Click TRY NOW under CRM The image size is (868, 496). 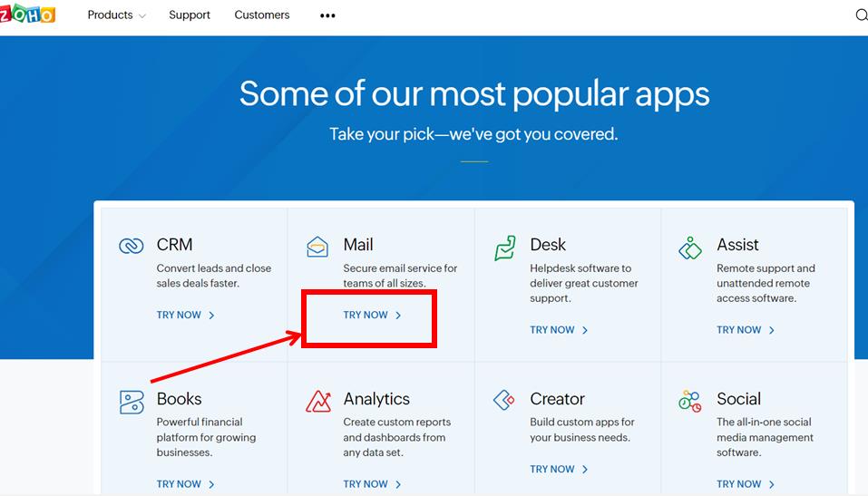[185, 316]
